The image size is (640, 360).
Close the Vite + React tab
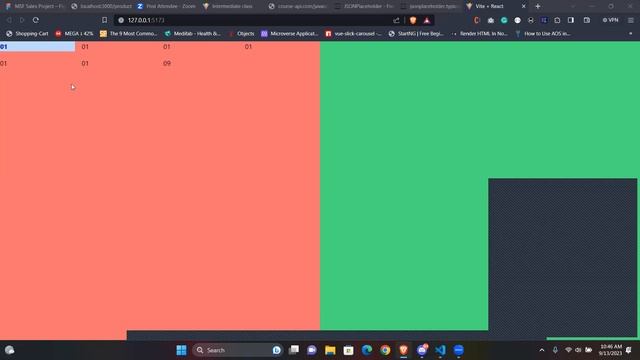(524, 6)
